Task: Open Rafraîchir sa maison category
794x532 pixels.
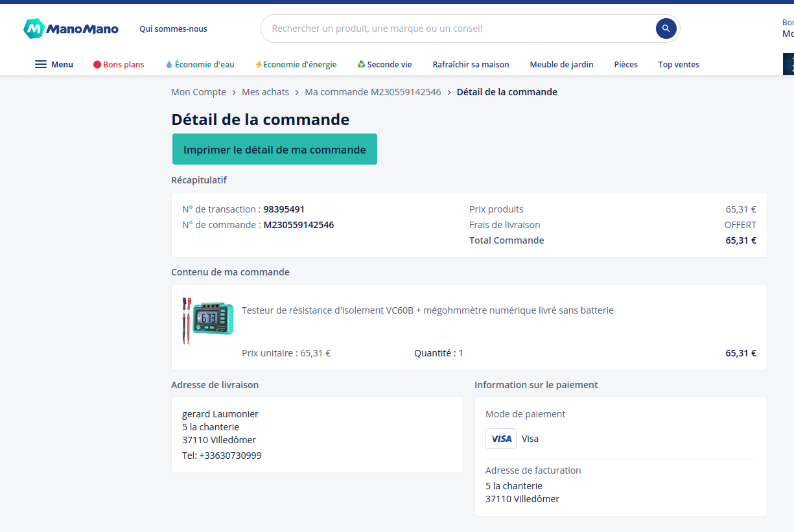Action: [471, 64]
